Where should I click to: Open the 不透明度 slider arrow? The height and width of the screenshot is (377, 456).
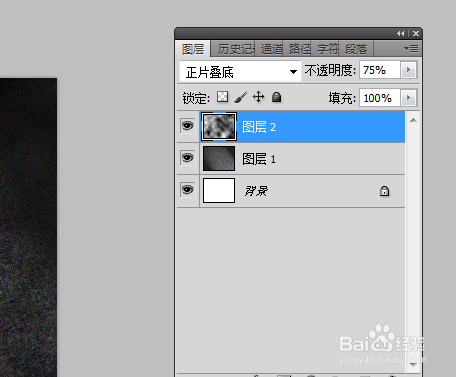[408, 70]
